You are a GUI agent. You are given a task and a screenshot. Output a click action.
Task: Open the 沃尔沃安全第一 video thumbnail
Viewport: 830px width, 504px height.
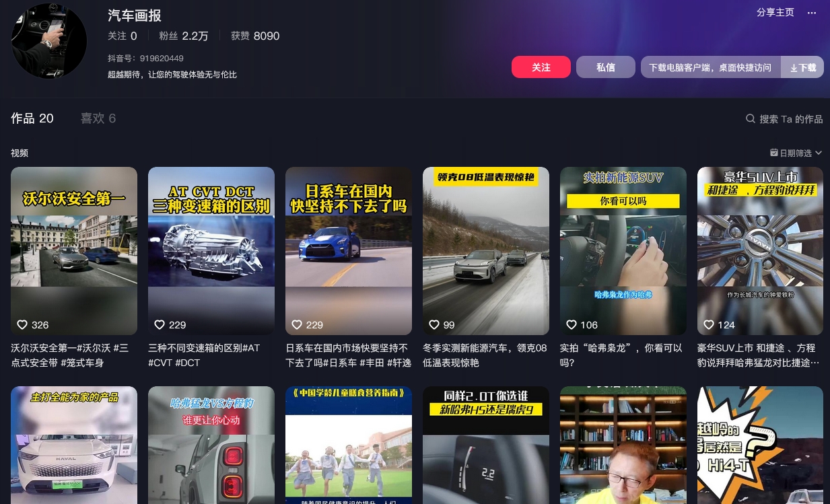pos(74,251)
